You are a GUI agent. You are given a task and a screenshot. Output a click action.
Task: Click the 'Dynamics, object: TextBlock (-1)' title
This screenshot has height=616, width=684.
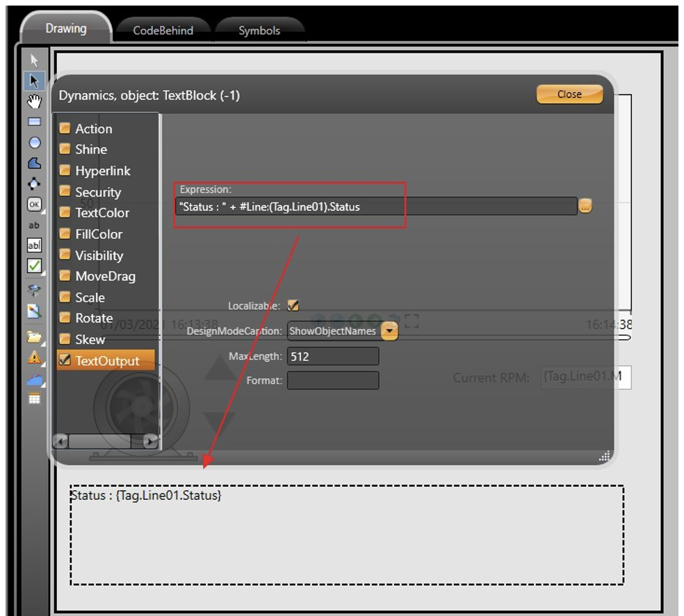pyautogui.click(x=149, y=95)
